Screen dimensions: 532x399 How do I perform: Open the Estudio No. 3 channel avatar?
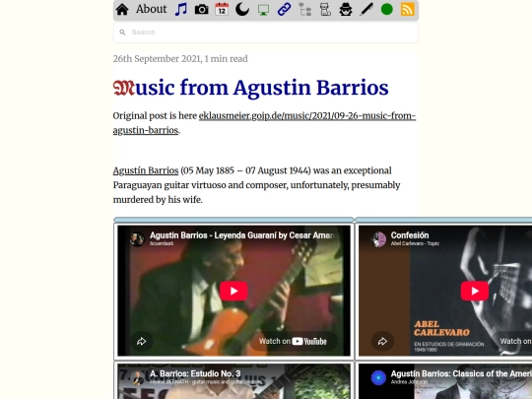click(x=137, y=377)
